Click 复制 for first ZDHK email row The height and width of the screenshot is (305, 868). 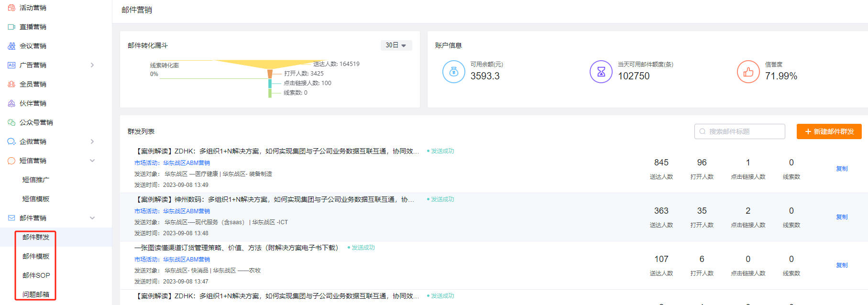[842, 169]
